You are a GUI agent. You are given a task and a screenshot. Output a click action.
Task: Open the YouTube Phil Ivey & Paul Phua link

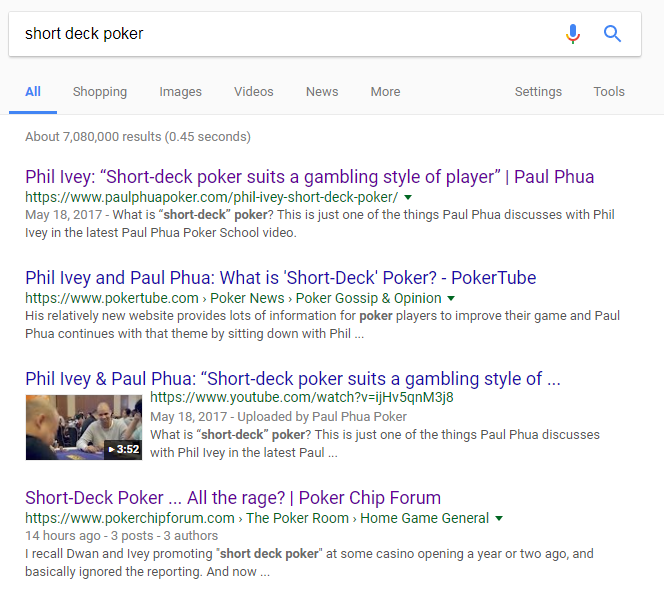coord(292,378)
